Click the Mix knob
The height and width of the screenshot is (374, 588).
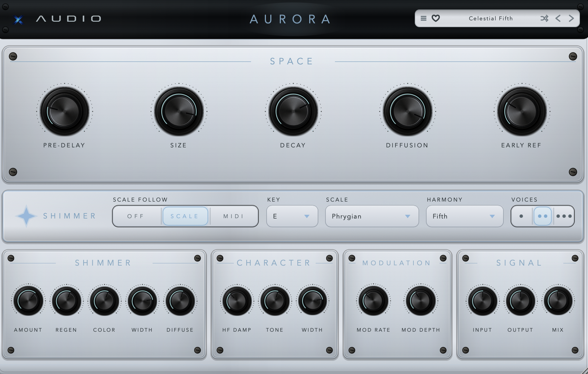tap(558, 300)
